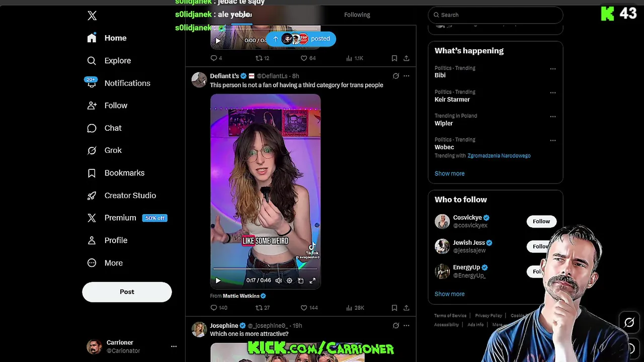View your Profile page
The image size is (644, 362).
coord(107,240)
